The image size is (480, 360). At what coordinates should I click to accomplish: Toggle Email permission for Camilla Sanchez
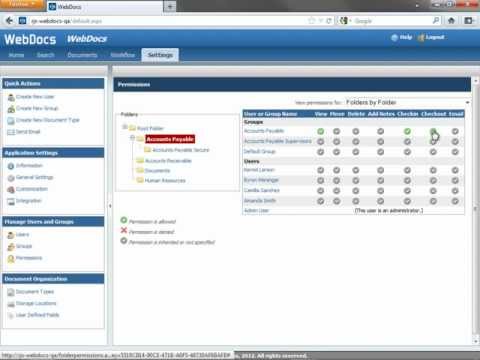(x=455, y=191)
